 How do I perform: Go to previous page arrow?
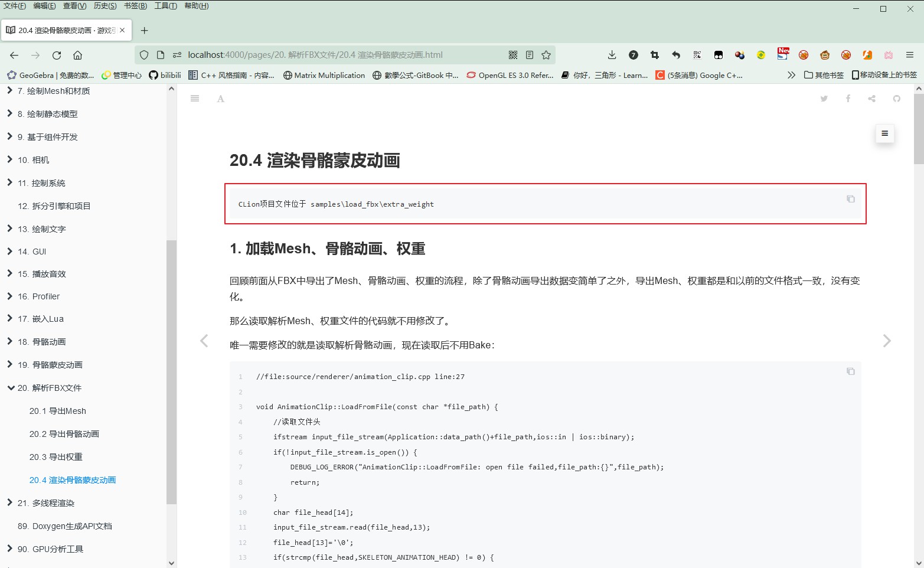[x=204, y=341]
